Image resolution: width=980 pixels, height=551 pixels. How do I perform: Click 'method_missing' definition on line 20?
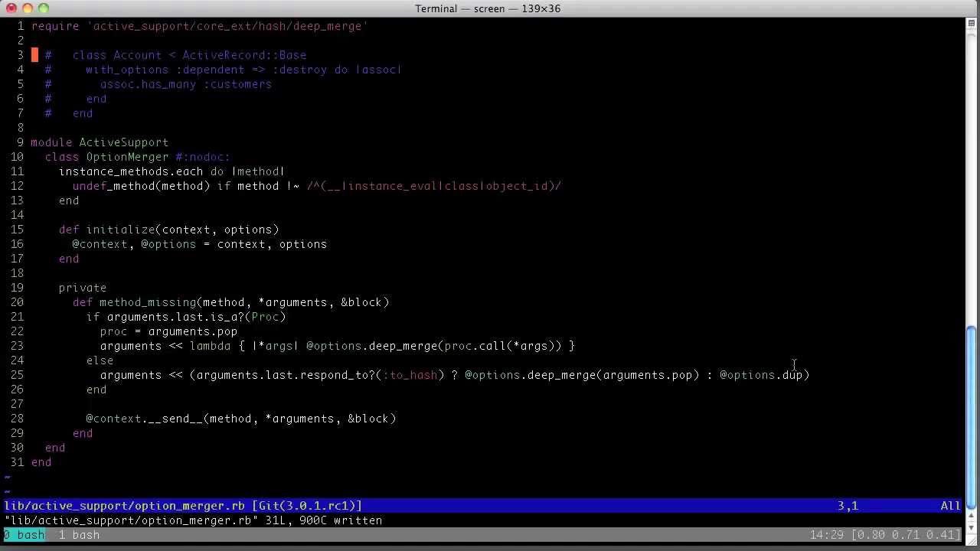[x=148, y=302]
